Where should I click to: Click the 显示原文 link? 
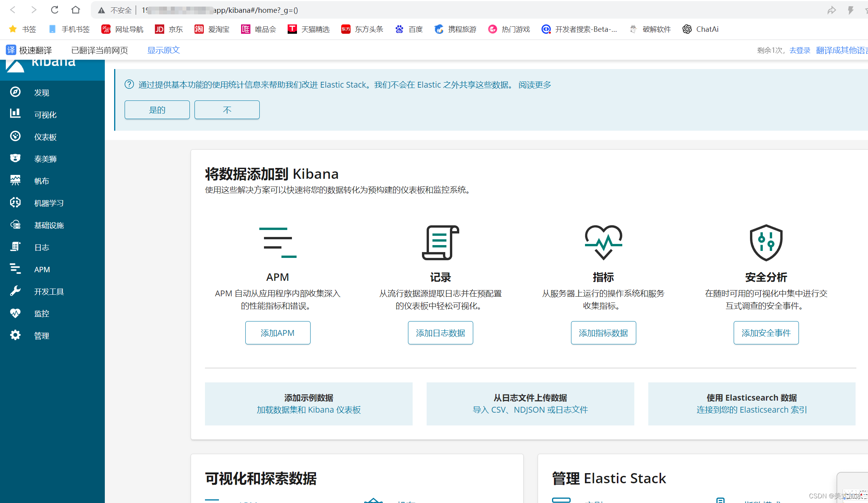(x=163, y=50)
